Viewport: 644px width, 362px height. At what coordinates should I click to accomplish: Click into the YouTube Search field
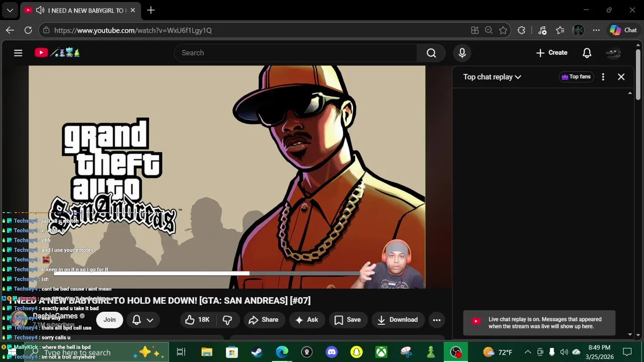296,53
